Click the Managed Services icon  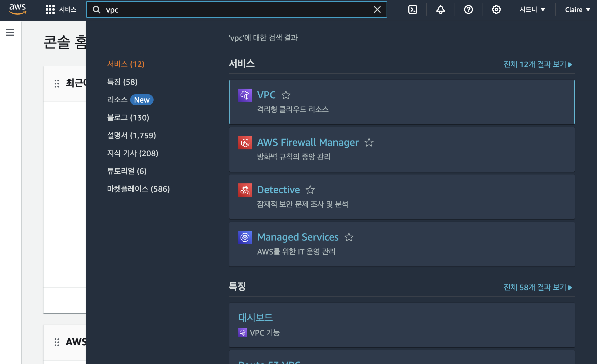[245, 237]
